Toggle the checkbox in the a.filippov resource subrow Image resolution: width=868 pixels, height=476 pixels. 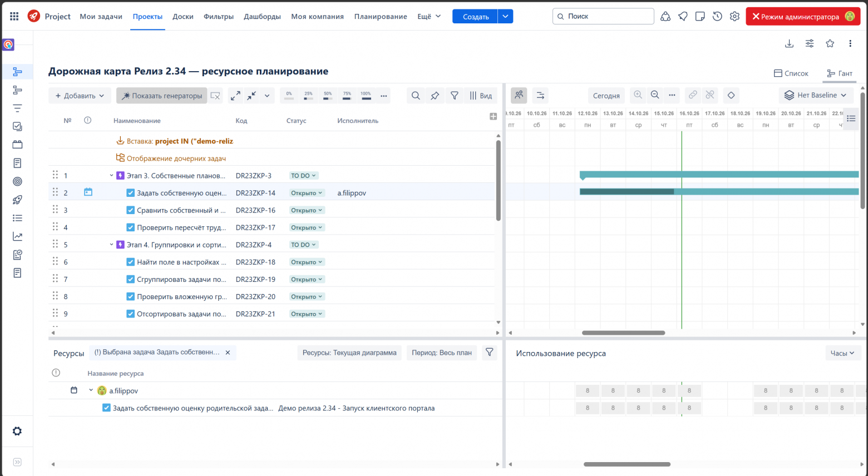(x=106, y=408)
